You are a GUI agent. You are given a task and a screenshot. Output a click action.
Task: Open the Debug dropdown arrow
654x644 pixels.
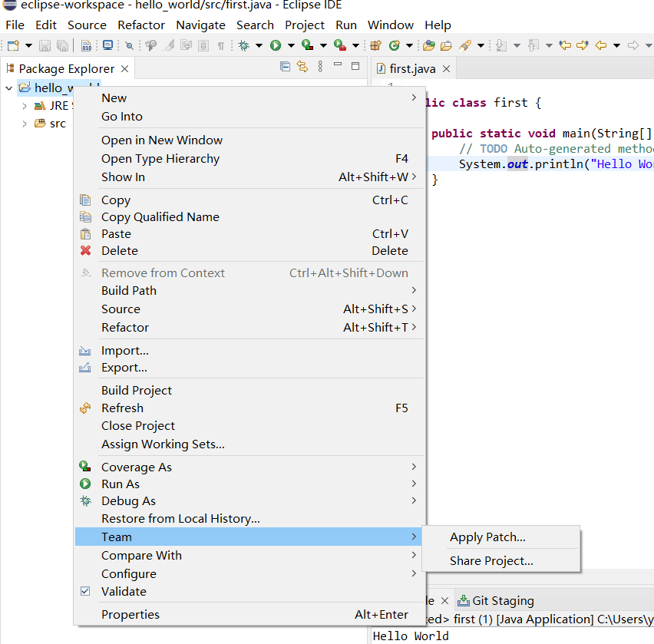click(259, 45)
